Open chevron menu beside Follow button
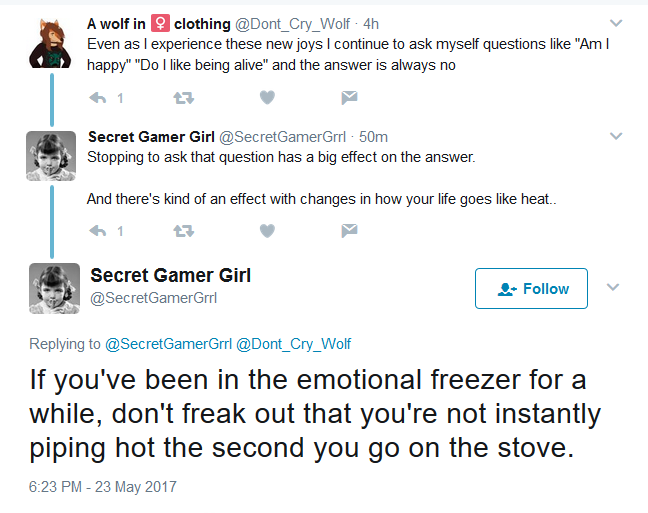The height and width of the screenshot is (513, 648). click(x=613, y=287)
